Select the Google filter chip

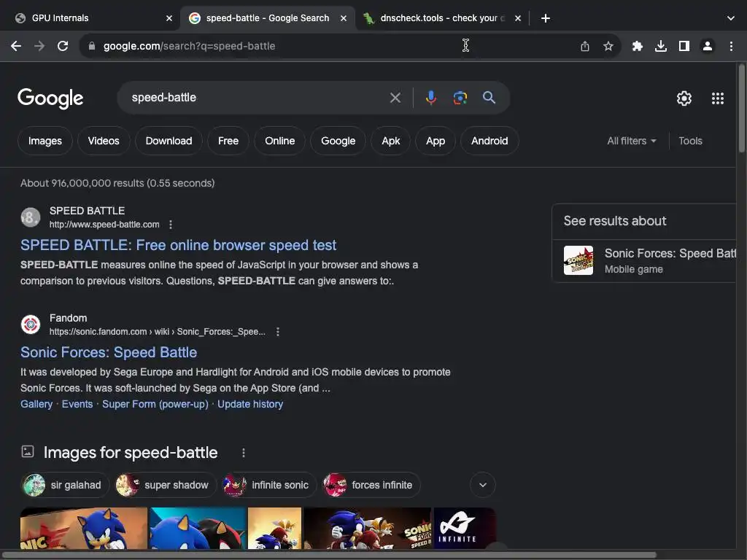click(338, 141)
